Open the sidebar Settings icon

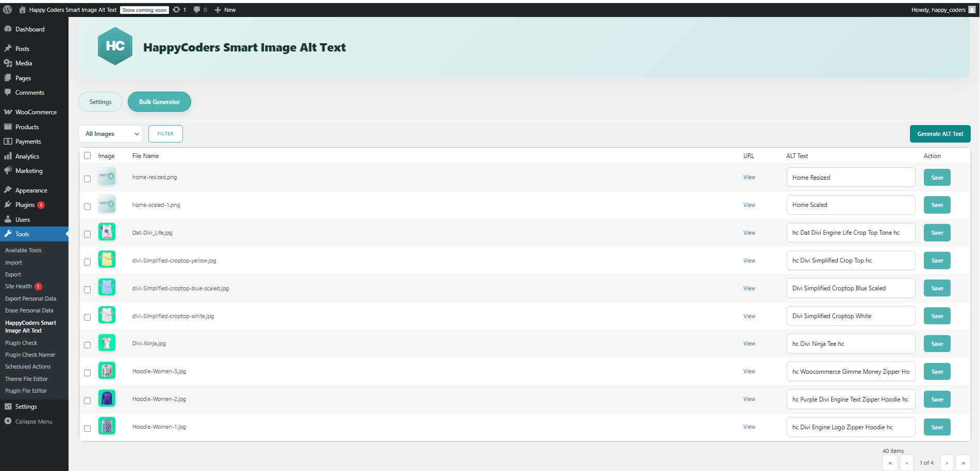coord(8,406)
